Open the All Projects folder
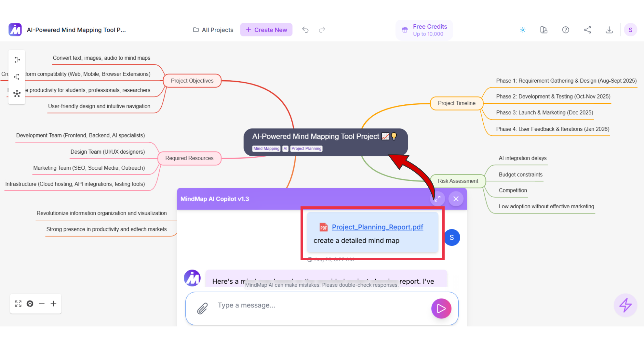 coord(213,30)
